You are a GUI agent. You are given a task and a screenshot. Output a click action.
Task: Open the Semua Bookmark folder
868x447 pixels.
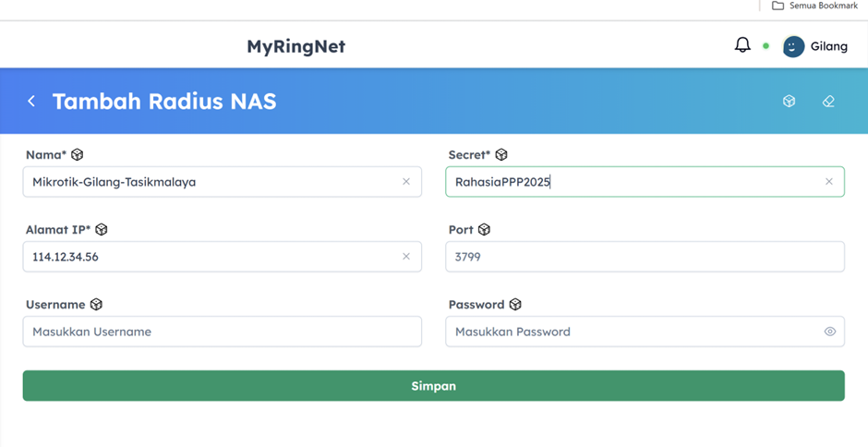815,6
